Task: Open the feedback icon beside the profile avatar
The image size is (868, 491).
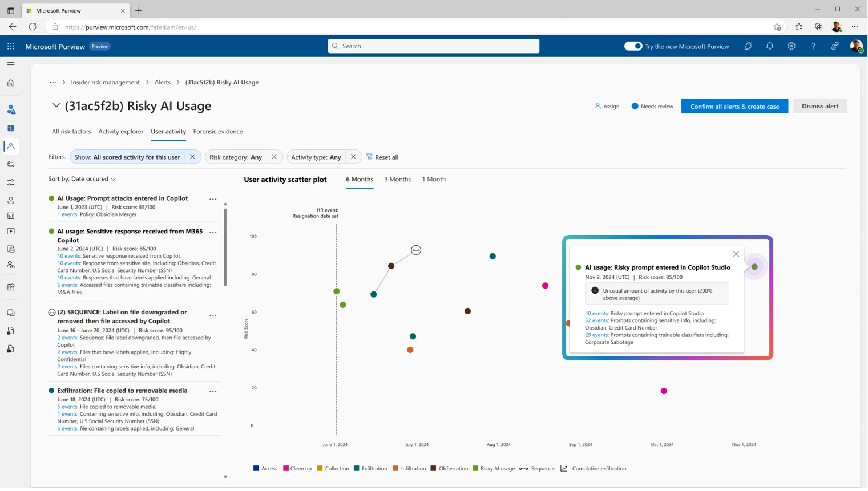Action: click(x=835, y=46)
